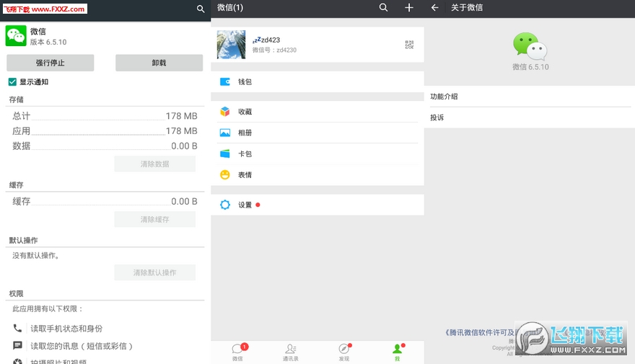This screenshot has width=635, height=364.
Task: Click the 清除默认操作 button
Action: pyautogui.click(x=154, y=272)
